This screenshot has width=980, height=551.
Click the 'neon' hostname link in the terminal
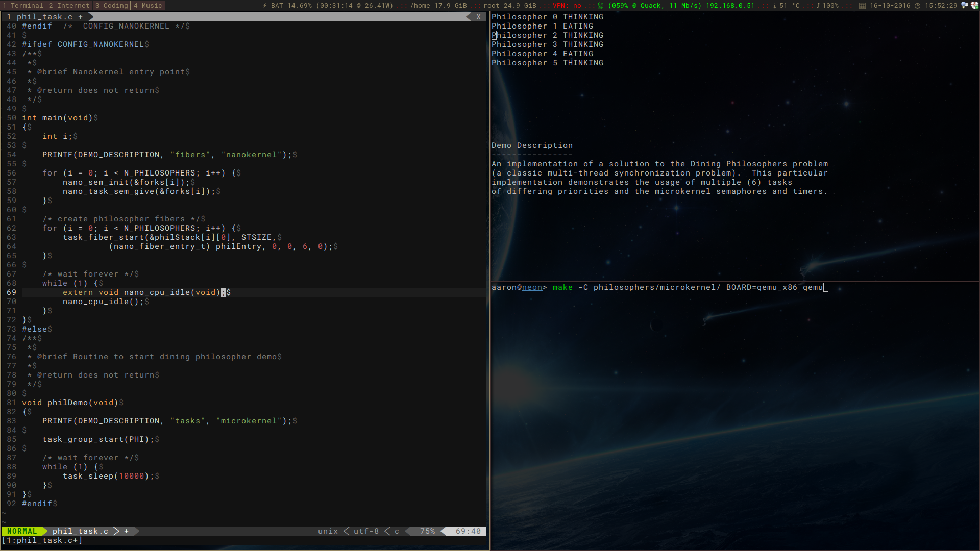click(531, 287)
